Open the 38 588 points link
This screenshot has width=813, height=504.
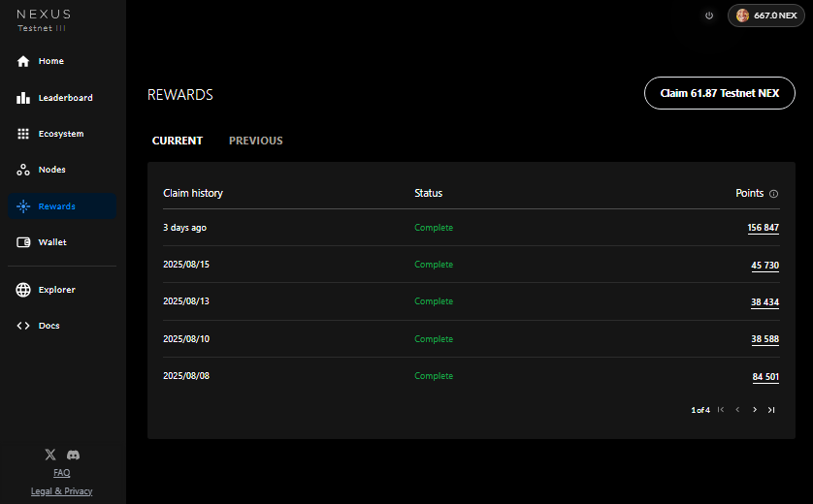tap(764, 339)
